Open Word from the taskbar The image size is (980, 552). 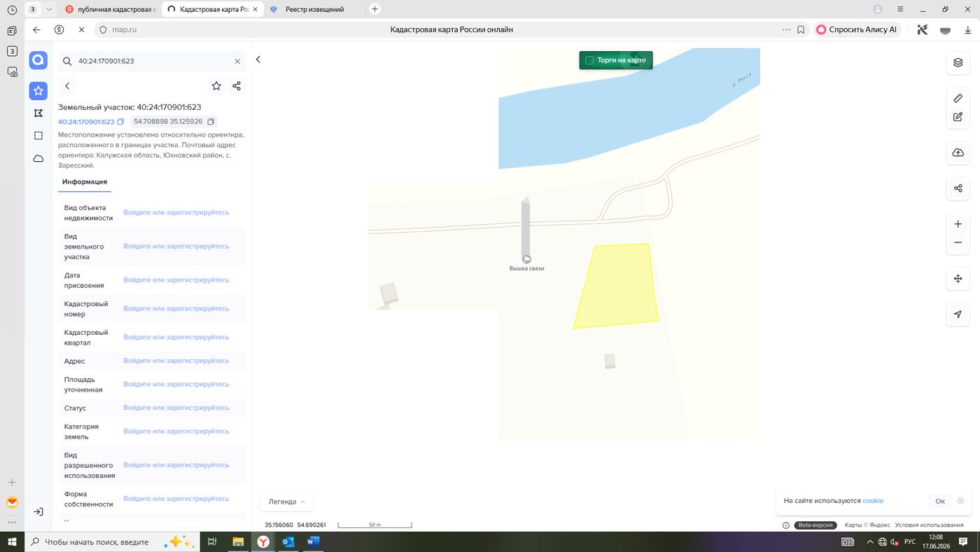[x=313, y=541]
